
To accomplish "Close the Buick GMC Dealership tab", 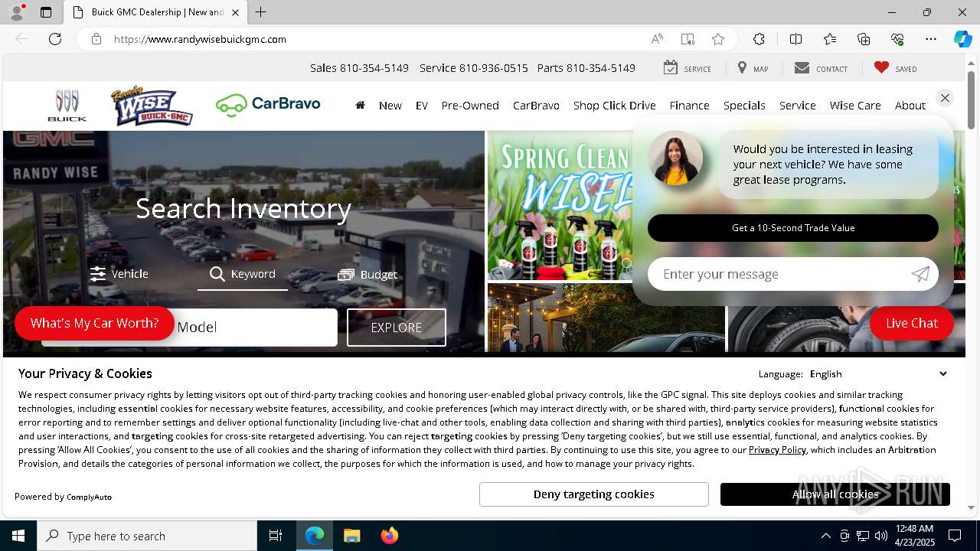I will click(236, 12).
